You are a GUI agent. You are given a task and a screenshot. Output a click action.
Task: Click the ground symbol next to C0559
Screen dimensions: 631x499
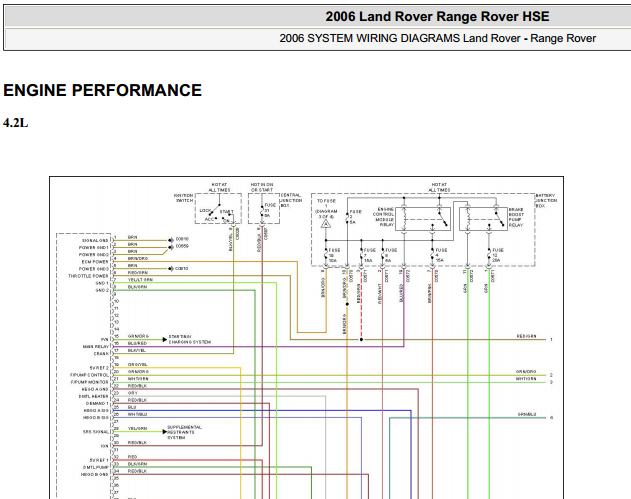[171, 247]
